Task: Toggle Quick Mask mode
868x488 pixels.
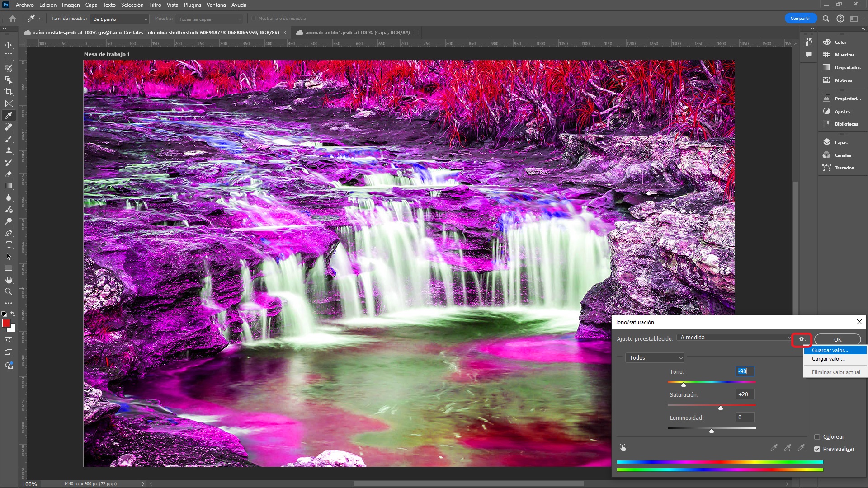Action: click(9, 340)
